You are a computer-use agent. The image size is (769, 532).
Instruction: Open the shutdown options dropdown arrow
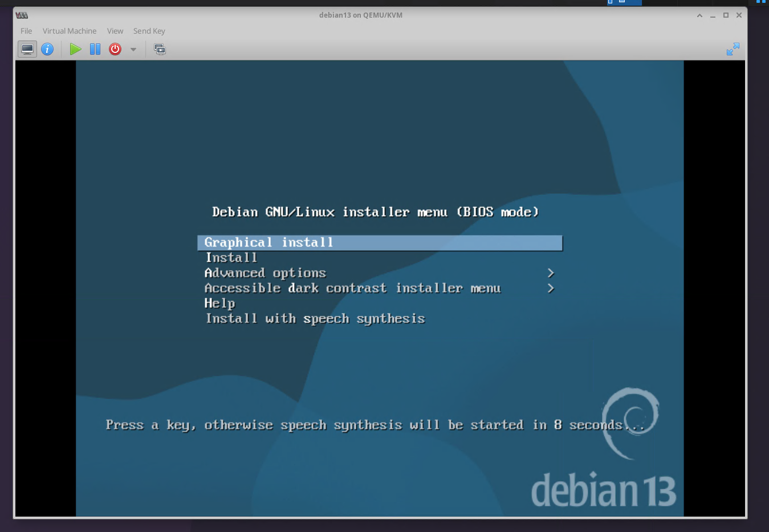click(x=133, y=50)
